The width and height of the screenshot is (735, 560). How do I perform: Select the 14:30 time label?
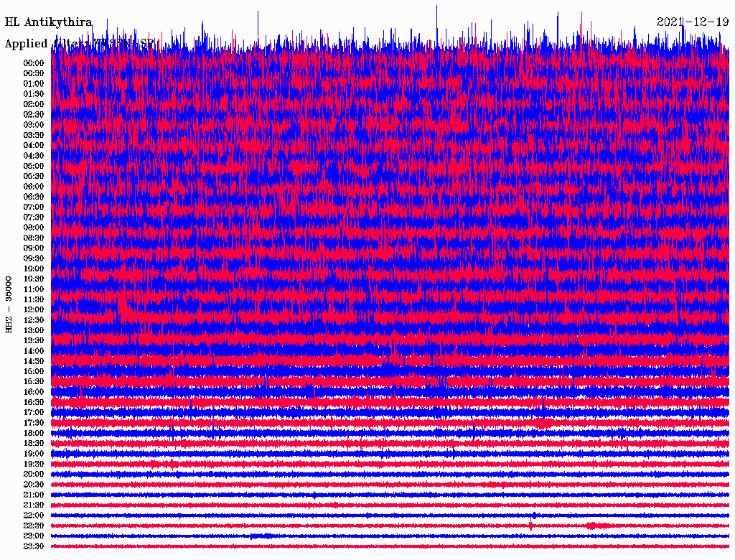(x=34, y=362)
